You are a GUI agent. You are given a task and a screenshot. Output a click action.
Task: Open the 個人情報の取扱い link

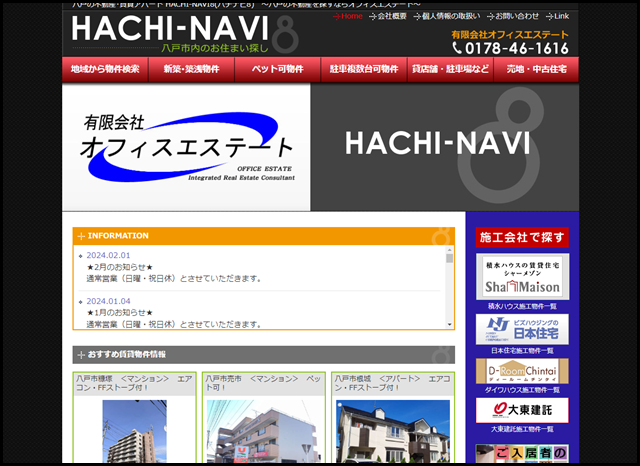[x=447, y=16]
